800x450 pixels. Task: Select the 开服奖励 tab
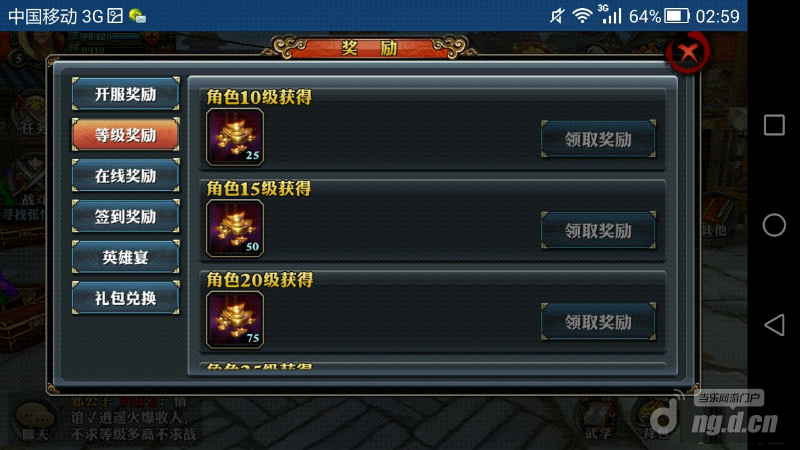126,94
